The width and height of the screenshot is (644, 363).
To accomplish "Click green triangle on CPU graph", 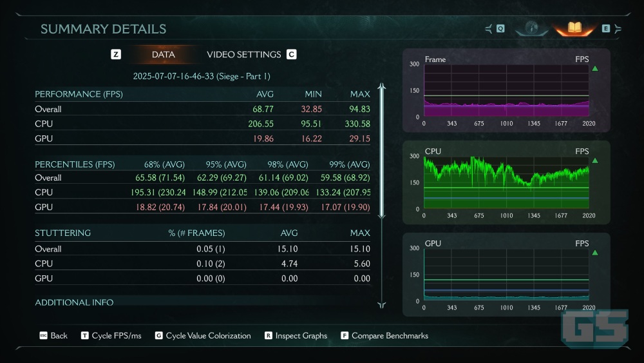I will tap(595, 161).
